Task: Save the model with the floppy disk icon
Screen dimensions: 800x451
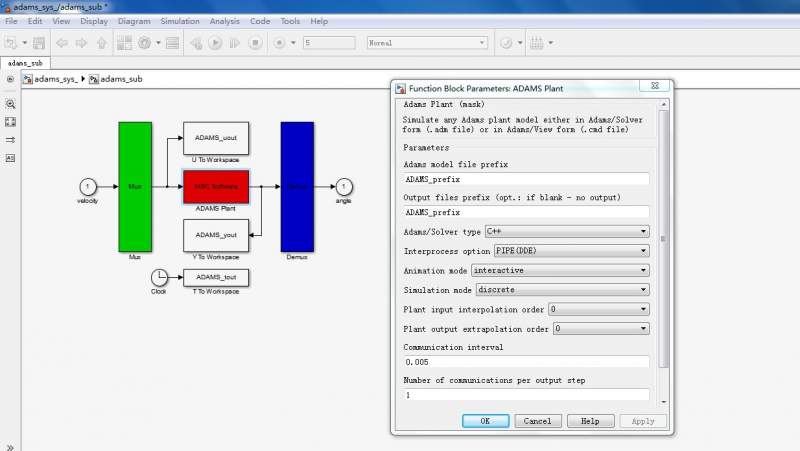Action: (39, 43)
